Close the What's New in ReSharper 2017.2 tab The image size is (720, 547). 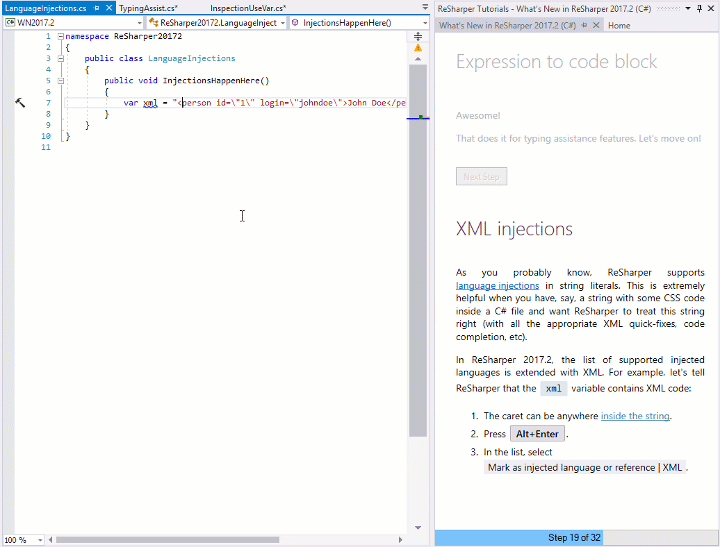coord(596,25)
